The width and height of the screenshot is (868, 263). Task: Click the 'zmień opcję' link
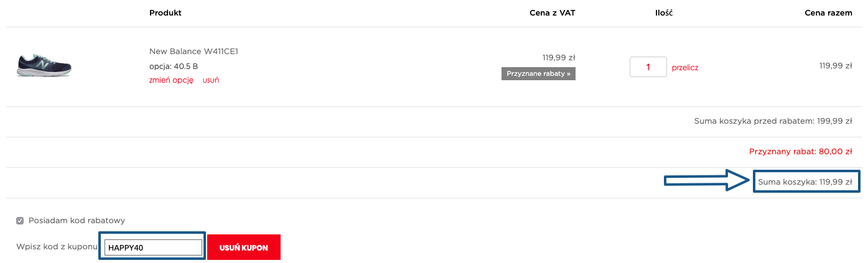(x=171, y=80)
